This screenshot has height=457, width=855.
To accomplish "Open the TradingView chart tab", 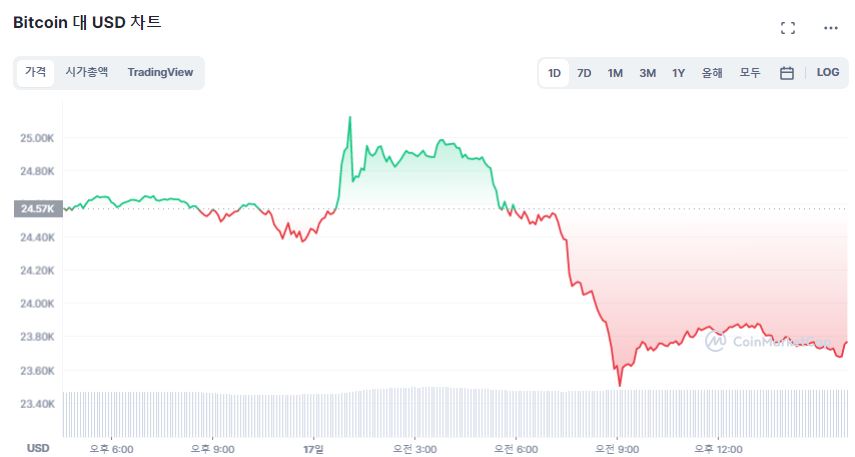I will coord(160,73).
